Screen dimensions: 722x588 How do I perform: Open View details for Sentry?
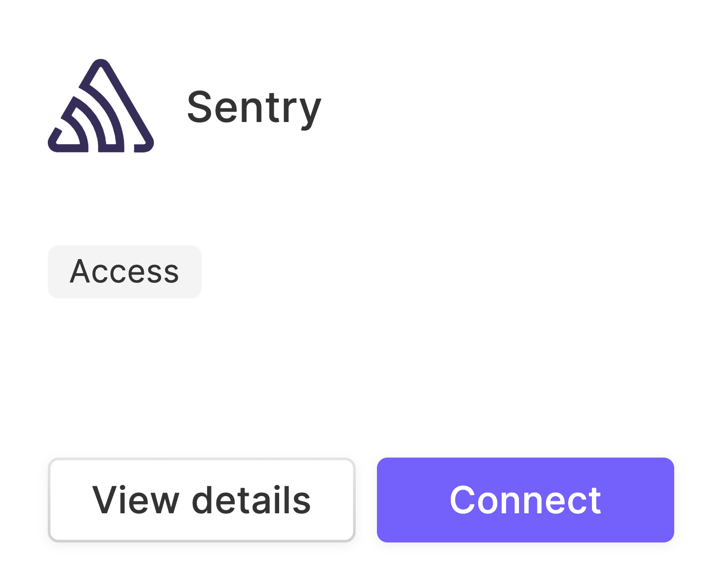pos(201,500)
